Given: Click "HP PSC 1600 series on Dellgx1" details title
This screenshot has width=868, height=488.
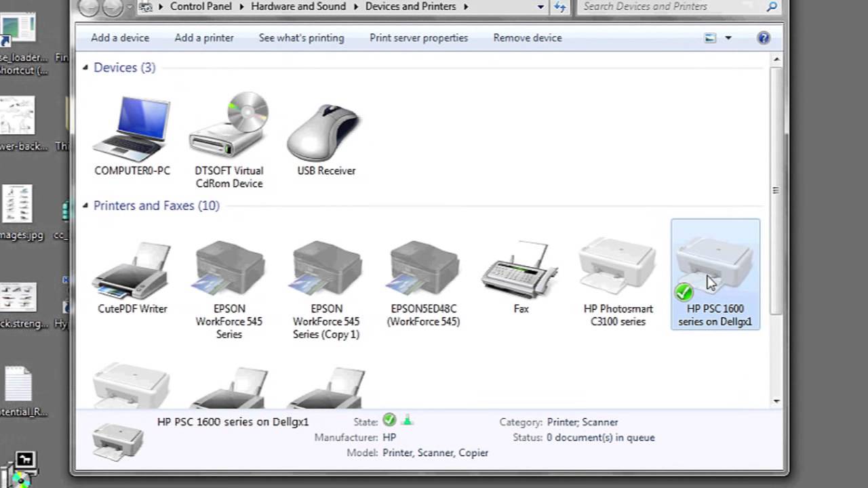Looking at the screenshot, I should click(233, 422).
